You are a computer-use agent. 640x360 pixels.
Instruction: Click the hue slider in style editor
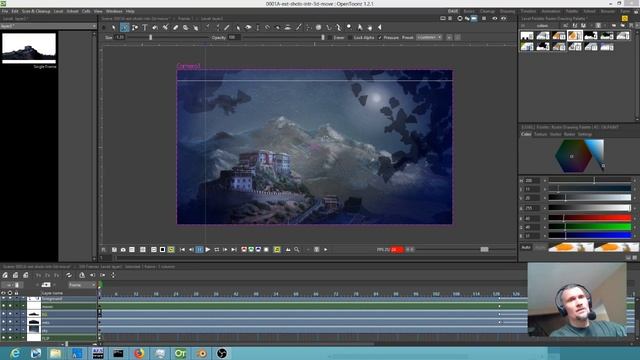pyautogui.click(x=590, y=180)
